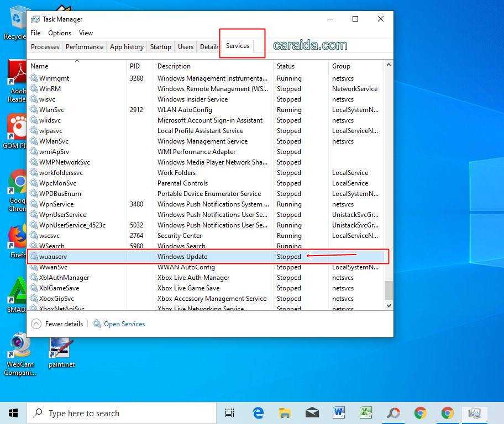Select the WpnUserService_4523c row
Screen dimensions: 504x424
[206, 225]
